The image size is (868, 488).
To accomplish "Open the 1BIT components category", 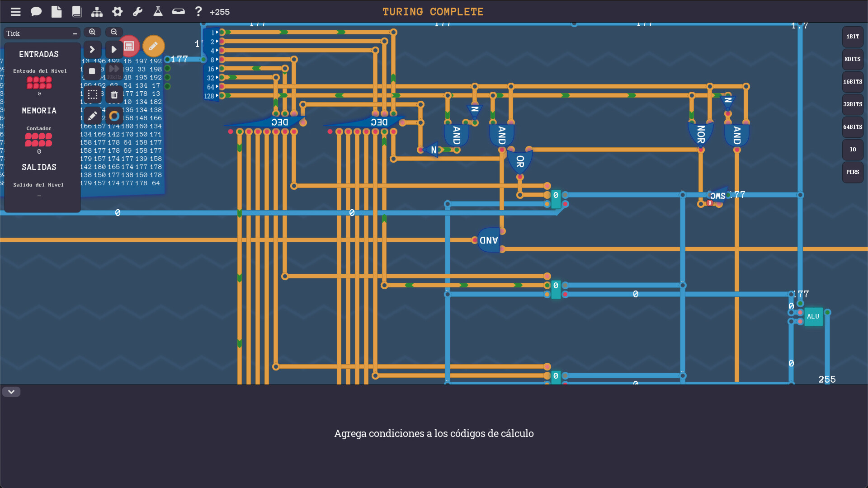I will [852, 37].
